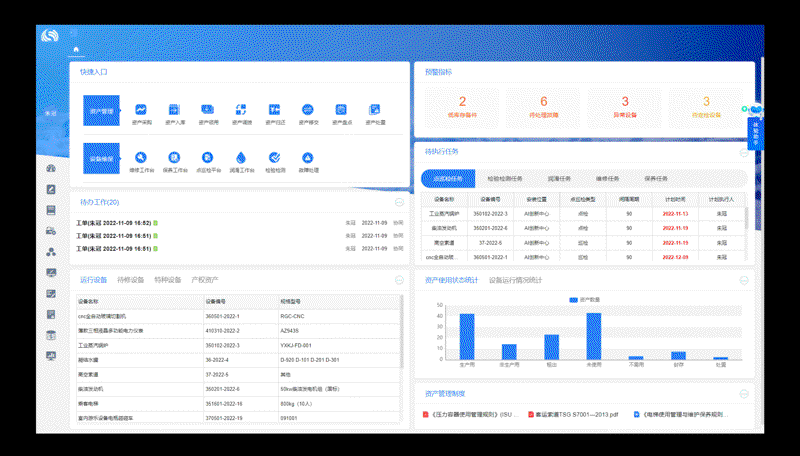Viewport: 800px width, 456px height.
Task: Open the 资产领用 shortcut icon
Action: (208, 110)
